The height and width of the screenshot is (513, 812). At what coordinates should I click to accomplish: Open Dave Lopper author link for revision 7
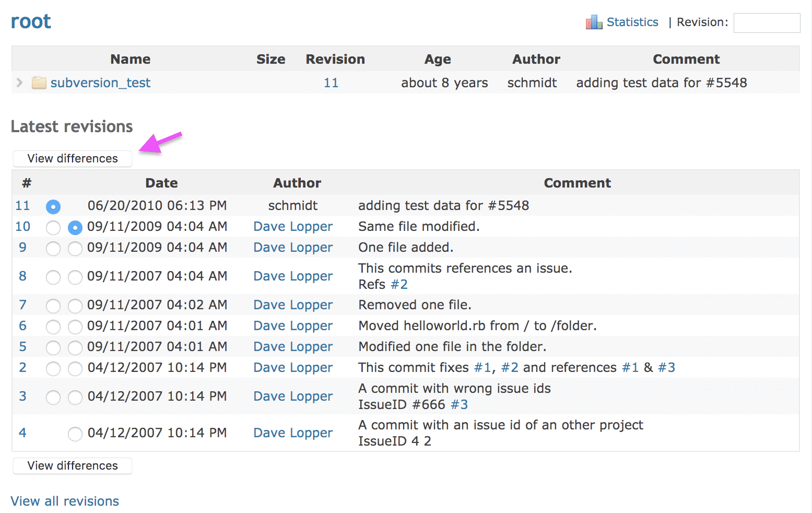coord(293,305)
